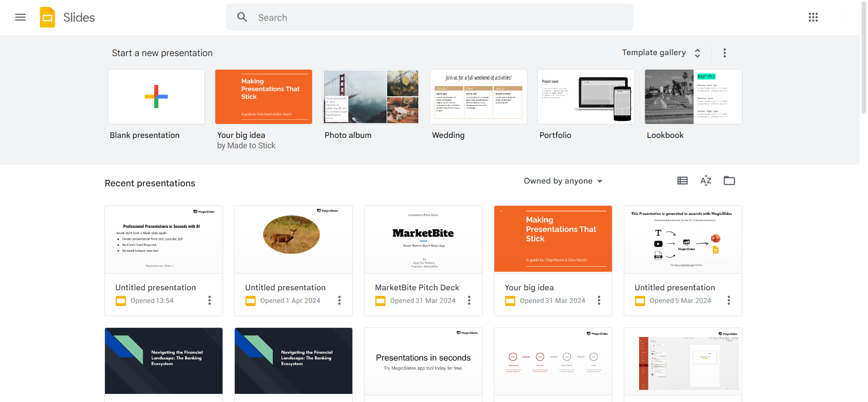
Task: Create a Blank presentation
Action: tap(156, 97)
